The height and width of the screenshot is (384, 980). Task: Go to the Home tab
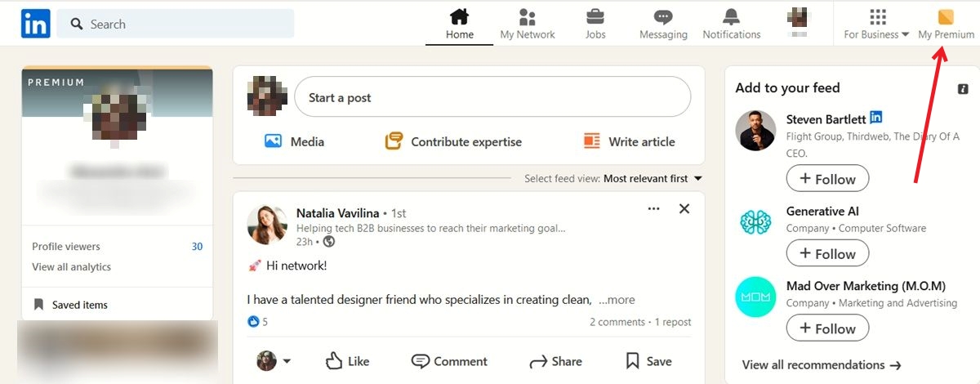460,25
